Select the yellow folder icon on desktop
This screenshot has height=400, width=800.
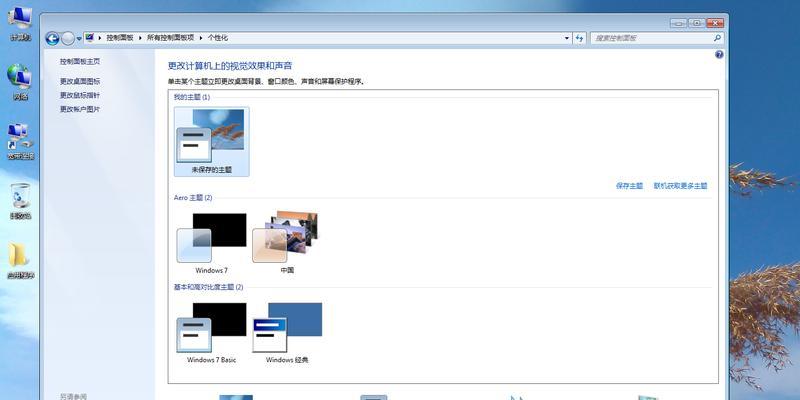[20, 261]
